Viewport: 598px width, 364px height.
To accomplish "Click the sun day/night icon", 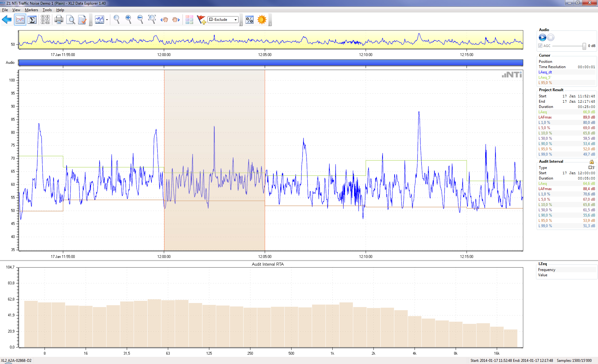I will tap(262, 20).
